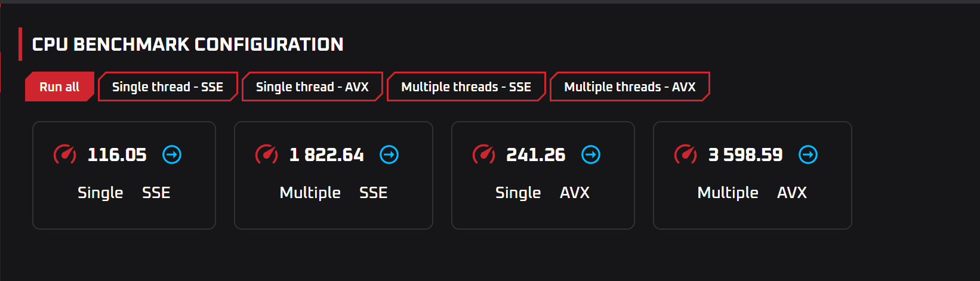Start the Single thread - AVX benchmark
The image size is (980, 281).
pyautogui.click(x=312, y=87)
